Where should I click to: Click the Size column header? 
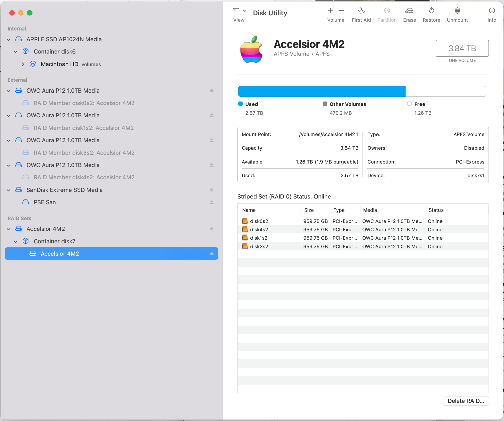click(x=309, y=210)
